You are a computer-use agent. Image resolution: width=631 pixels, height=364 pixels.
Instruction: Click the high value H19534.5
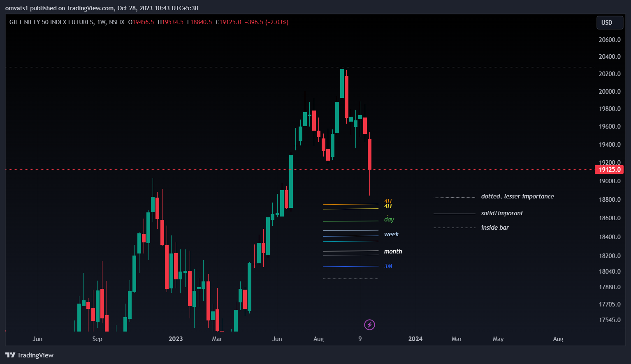click(x=171, y=22)
